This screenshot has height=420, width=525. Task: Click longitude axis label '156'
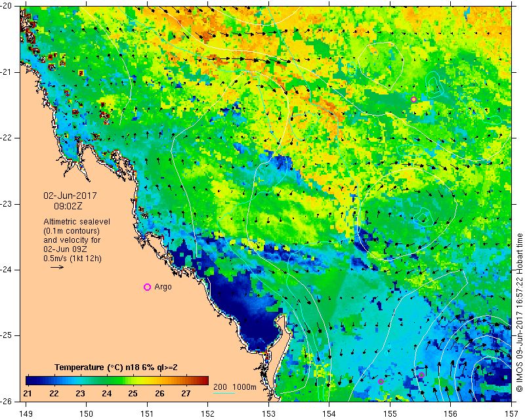451,414
